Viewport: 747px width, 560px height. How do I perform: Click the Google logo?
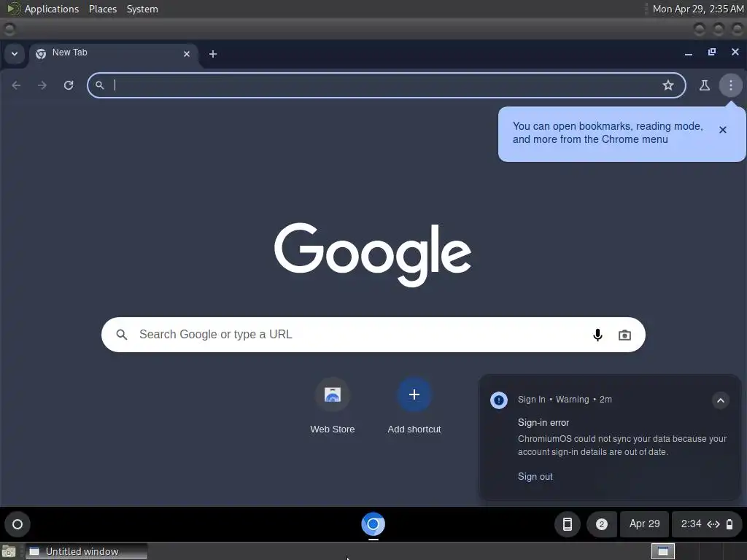(373, 254)
